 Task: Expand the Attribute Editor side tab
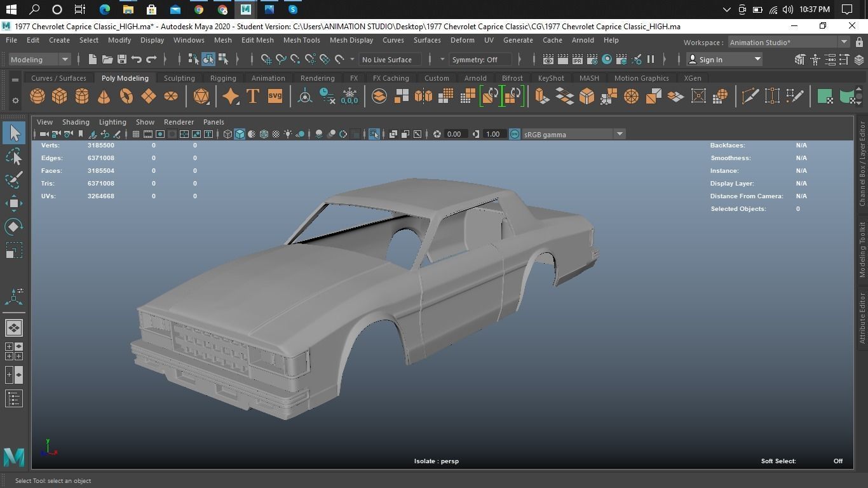(x=862, y=318)
